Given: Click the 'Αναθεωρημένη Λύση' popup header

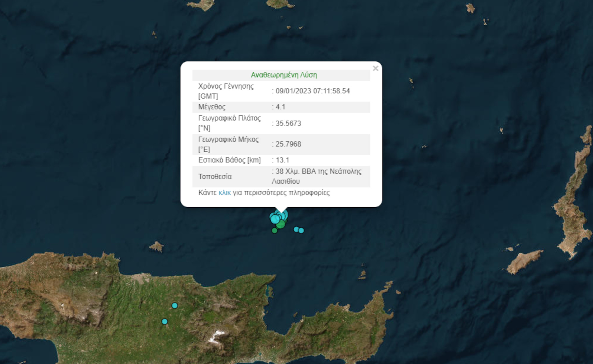Looking at the screenshot, I should (284, 75).
